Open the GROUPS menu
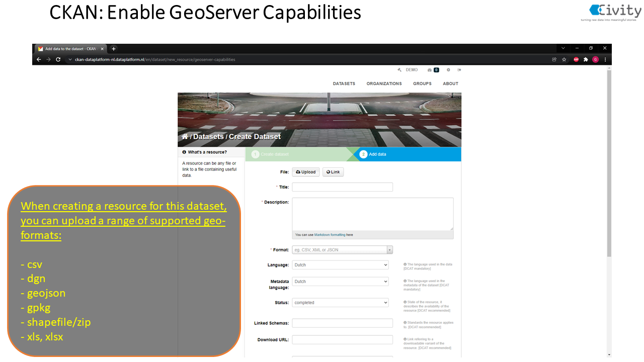 pyautogui.click(x=422, y=83)
